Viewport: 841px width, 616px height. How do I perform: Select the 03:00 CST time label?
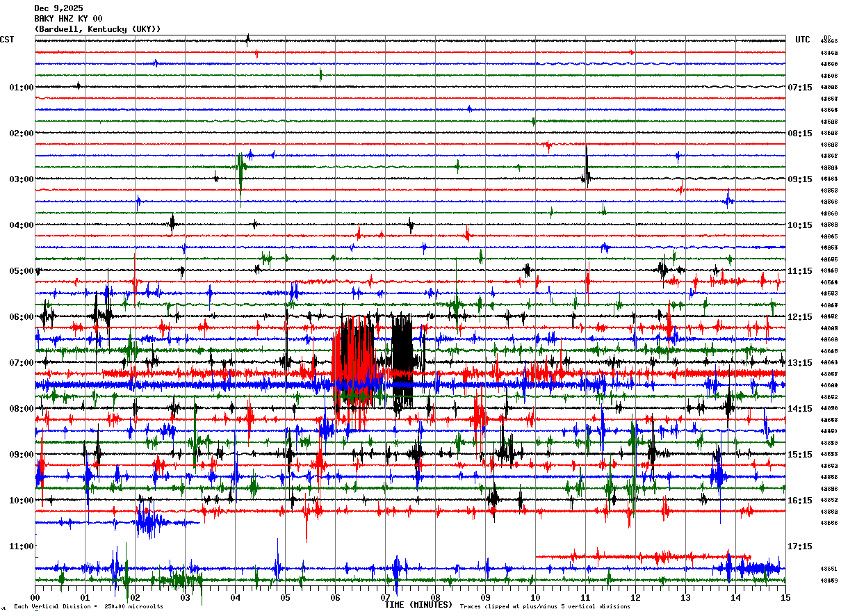22,179
